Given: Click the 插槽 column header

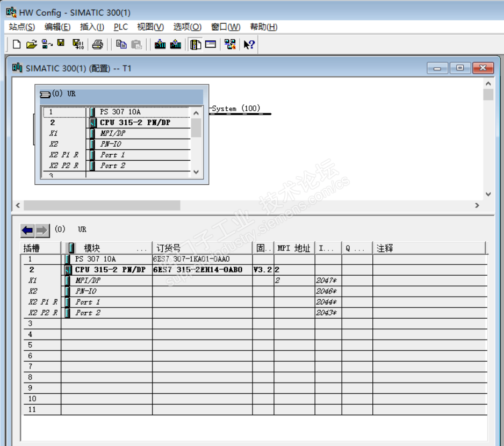Looking at the screenshot, I should (x=41, y=248).
